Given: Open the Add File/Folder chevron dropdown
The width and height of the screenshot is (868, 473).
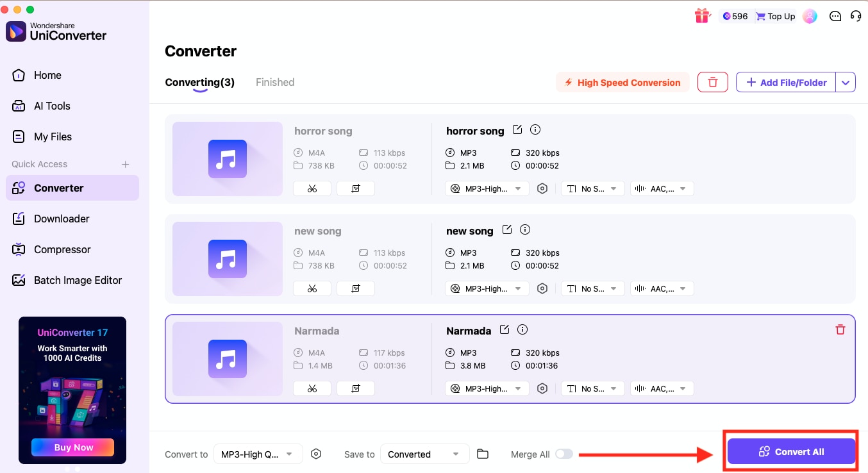Looking at the screenshot, I should (x=846, y=82).
